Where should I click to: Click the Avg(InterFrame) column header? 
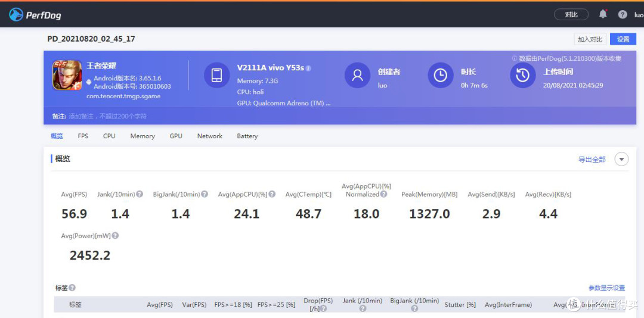(509, 305)
